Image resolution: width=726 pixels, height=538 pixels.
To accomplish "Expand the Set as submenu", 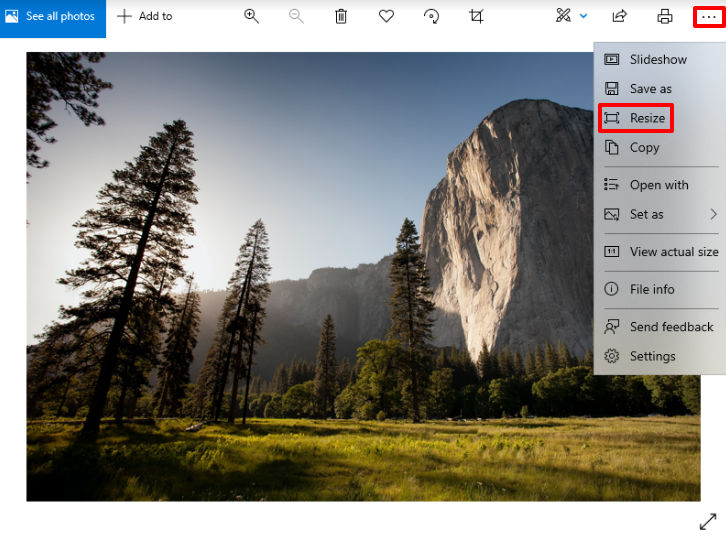I will pyautogui.click(x=660, y=214).
